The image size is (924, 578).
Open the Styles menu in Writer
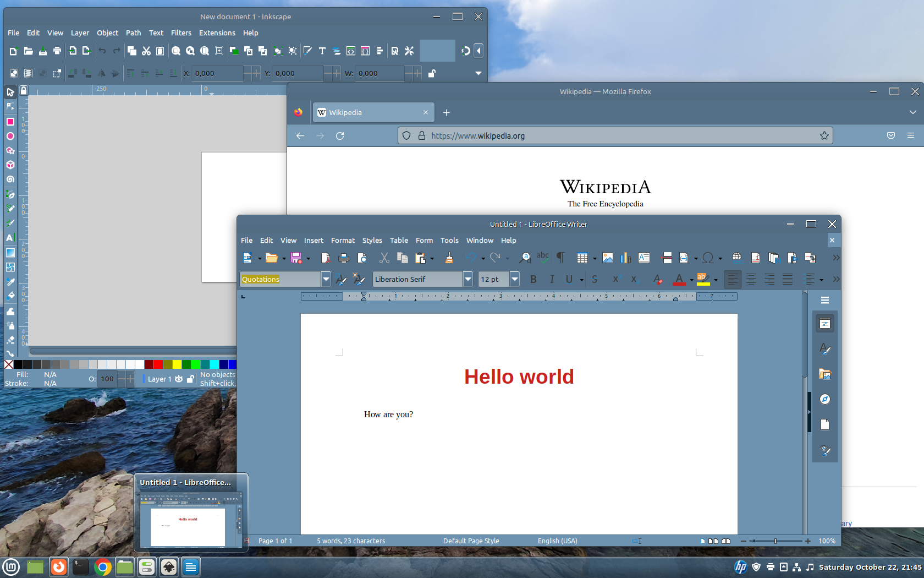point(372,241)
